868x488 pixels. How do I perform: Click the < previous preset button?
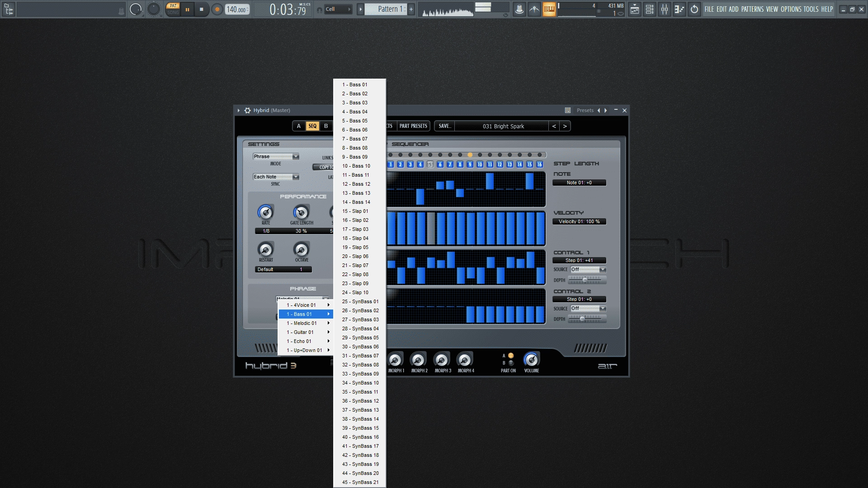point(554,126)
